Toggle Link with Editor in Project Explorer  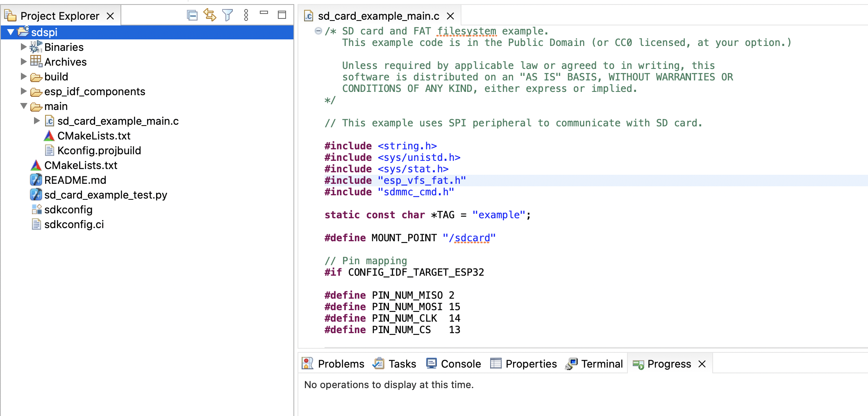pos(210,14)
